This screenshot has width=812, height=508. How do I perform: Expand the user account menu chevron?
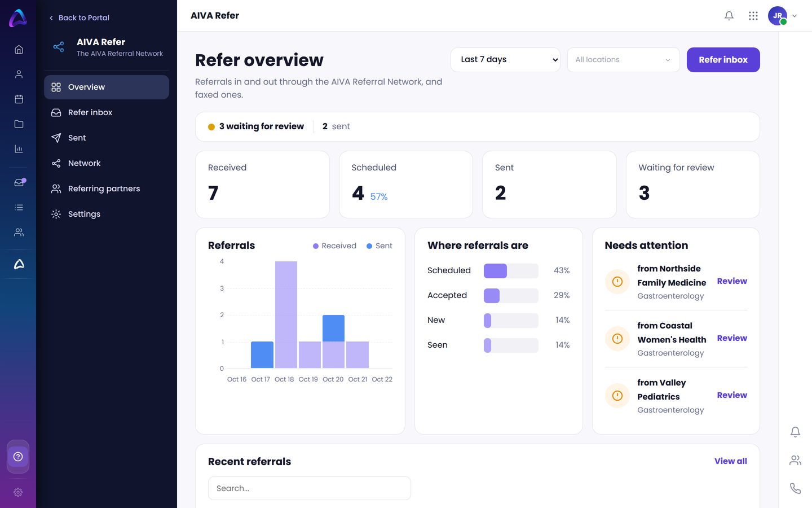coord(795,16)
